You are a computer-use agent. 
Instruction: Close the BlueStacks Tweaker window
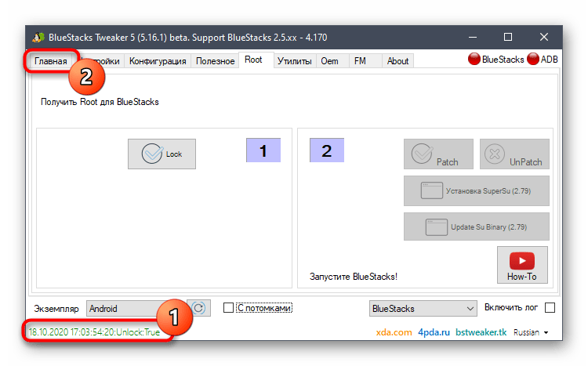tap(544, 37)
